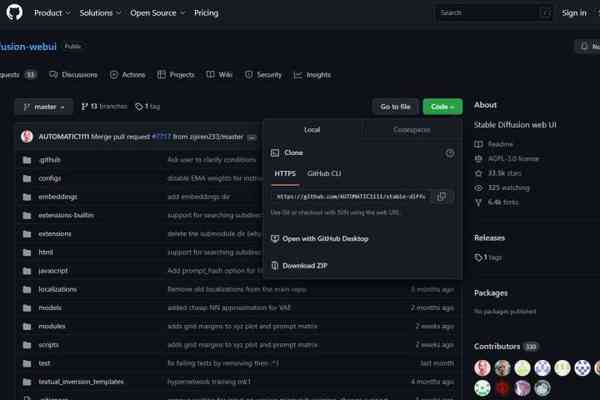Open the Insights tab

[x=312, y=74]
